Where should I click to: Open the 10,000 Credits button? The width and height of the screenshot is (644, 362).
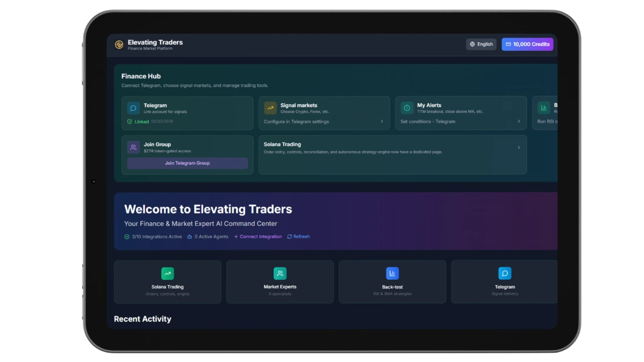[x=528, y=45]
